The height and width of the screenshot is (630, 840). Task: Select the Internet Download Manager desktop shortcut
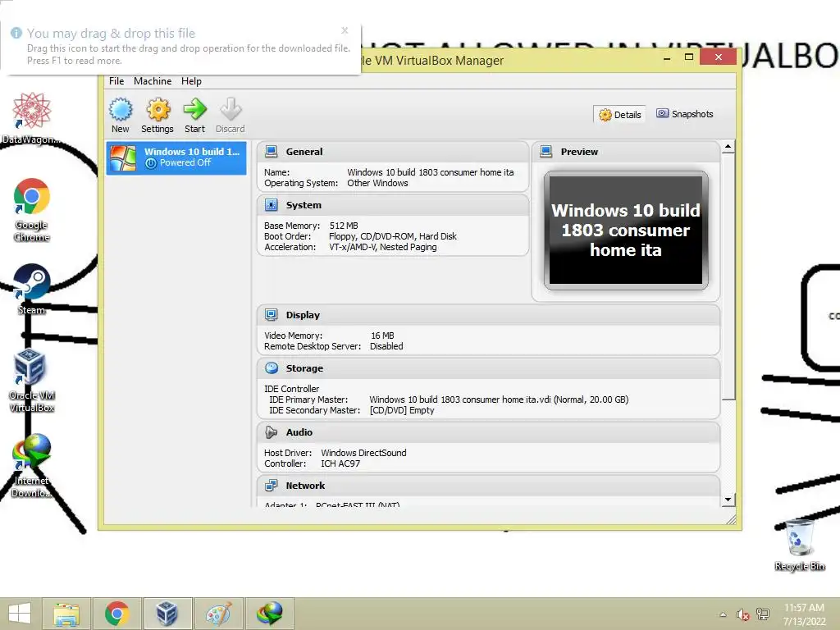32,466
